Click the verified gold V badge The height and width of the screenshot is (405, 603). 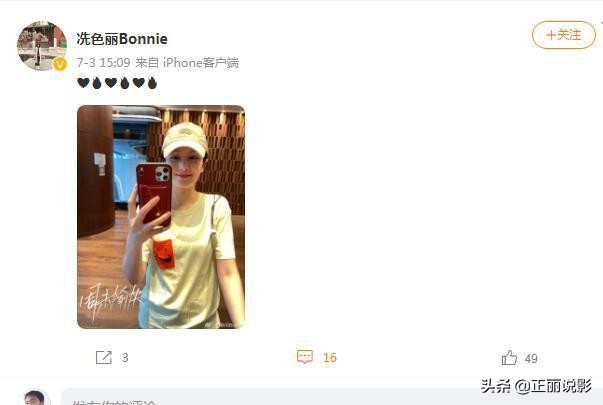click(x=60, y=64)
